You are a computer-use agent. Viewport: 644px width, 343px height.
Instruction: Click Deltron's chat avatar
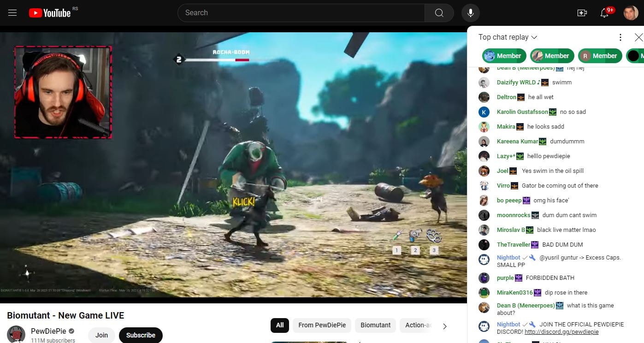pos(484,97)
